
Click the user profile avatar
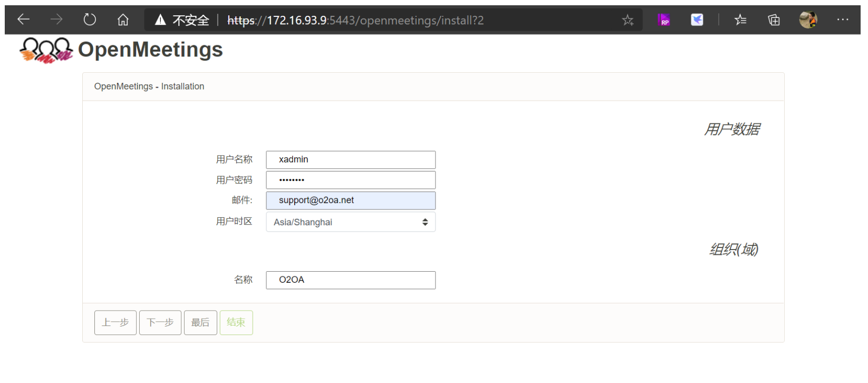tap(808, 20)
